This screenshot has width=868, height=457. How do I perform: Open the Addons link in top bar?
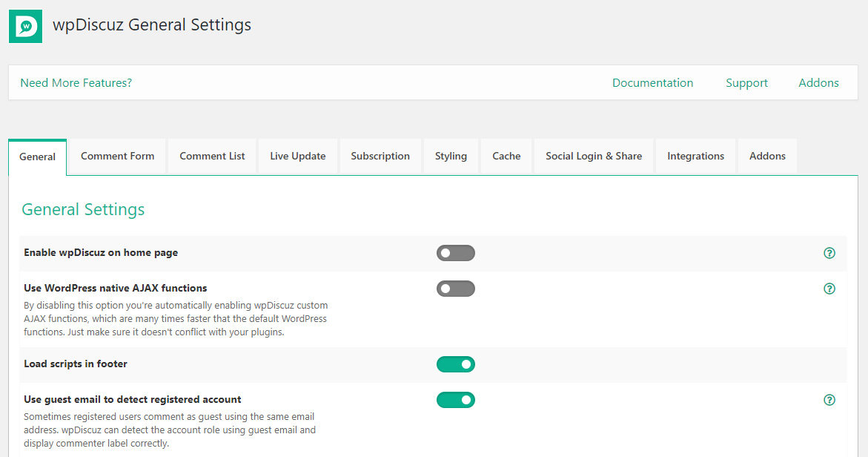819,83
